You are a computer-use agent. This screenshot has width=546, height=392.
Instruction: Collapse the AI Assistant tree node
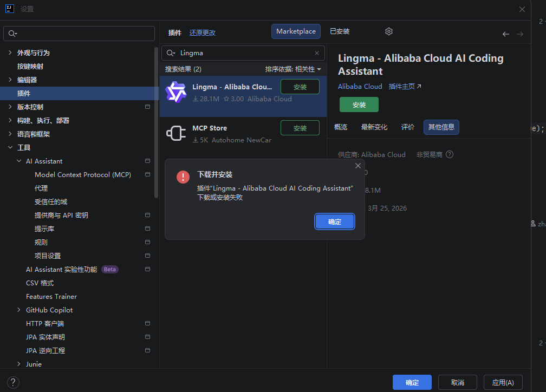coord(19,161)
